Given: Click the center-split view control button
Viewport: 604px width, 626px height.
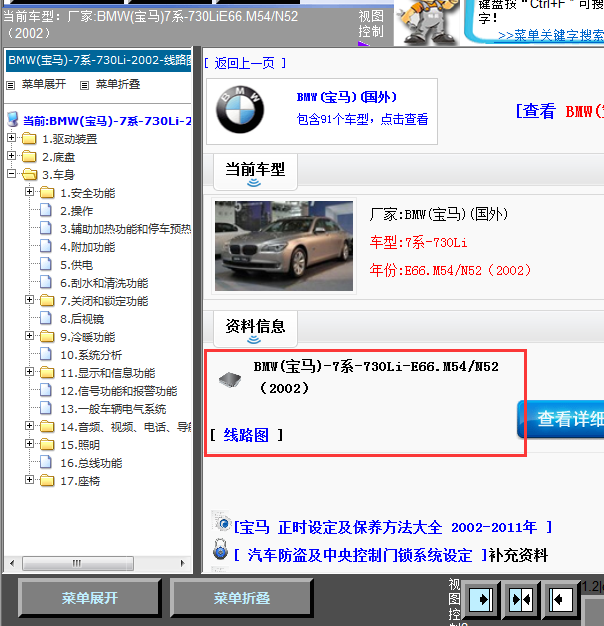Looking at the screenshot, I should click(x=521, y=599).
